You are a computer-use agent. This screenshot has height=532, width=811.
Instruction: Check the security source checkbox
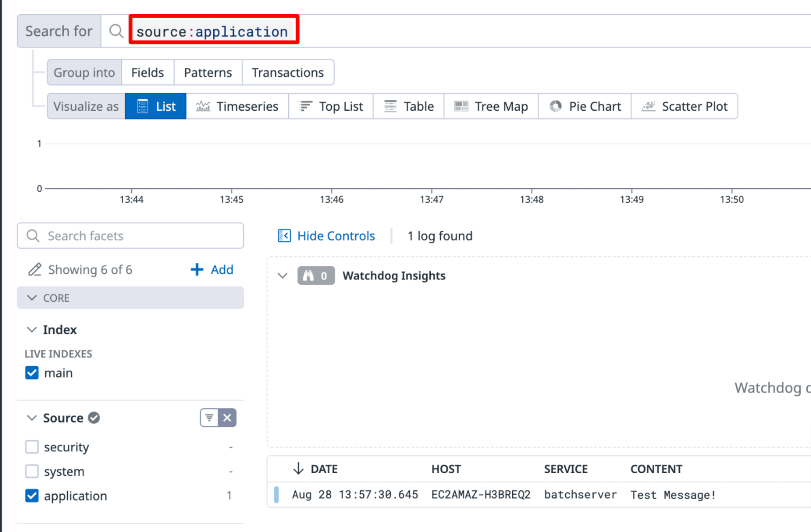pyautogui.click(x=32, y=447)
